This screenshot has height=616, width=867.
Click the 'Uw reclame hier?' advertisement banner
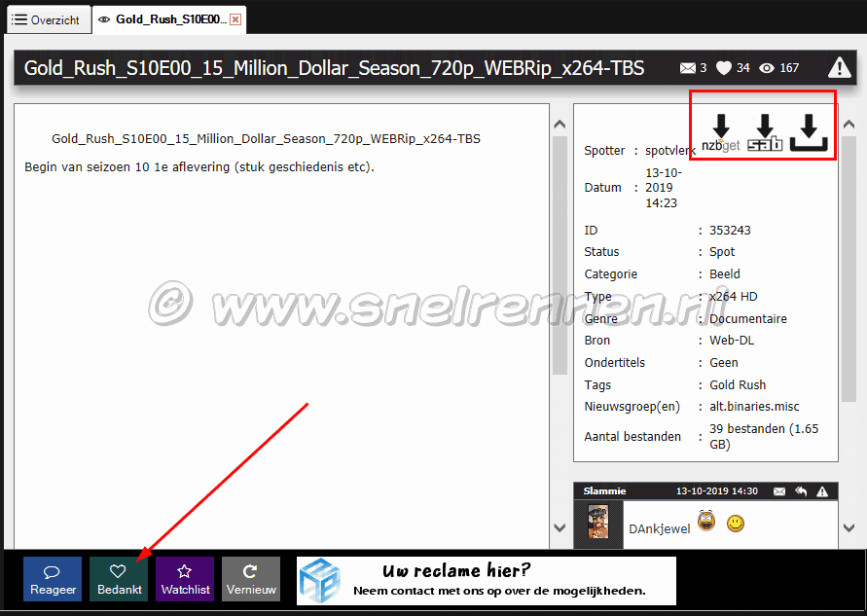point(487,581)
